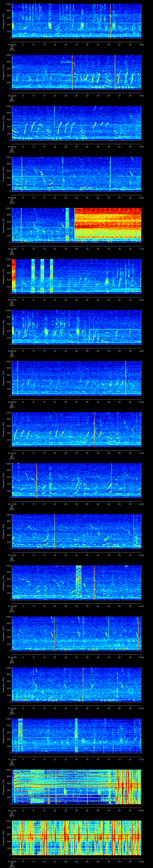This screenshot has width=153, height=868.
Task: Click the 10:00 end time label
Action: [x=141, y=402]
